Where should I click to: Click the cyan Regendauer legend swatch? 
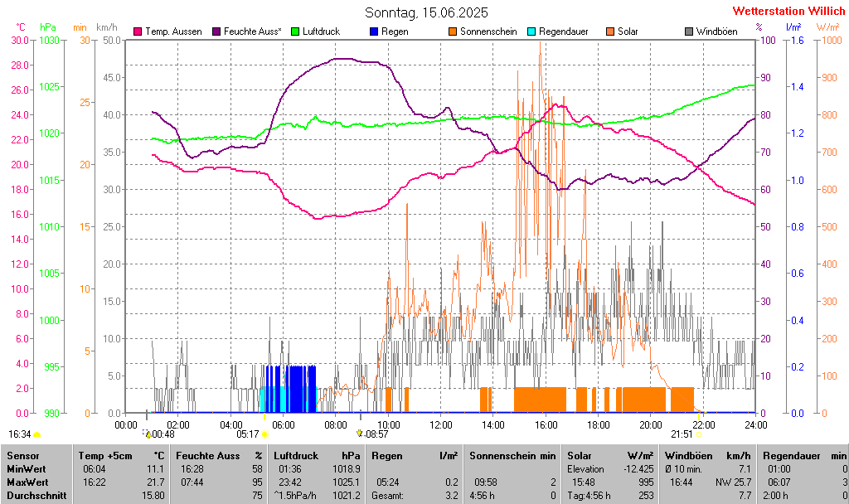pos(531,32)
